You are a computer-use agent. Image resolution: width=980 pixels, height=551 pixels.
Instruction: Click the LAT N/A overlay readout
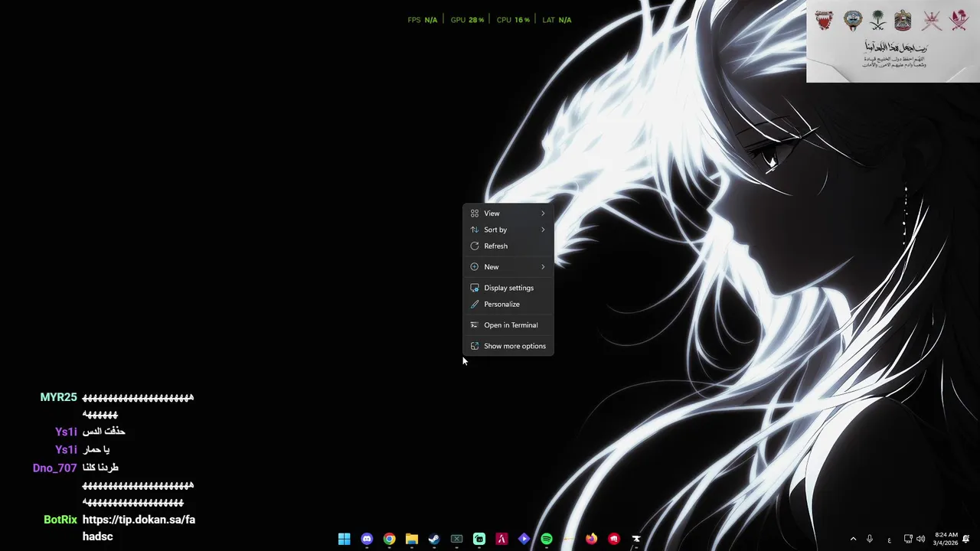[x=557, y=20]
